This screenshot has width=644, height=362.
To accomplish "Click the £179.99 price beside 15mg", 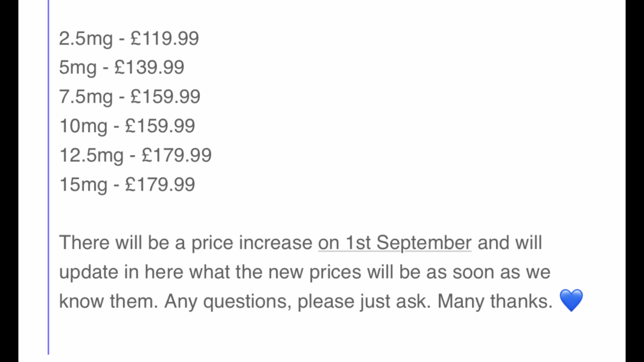I will (160, 184).
